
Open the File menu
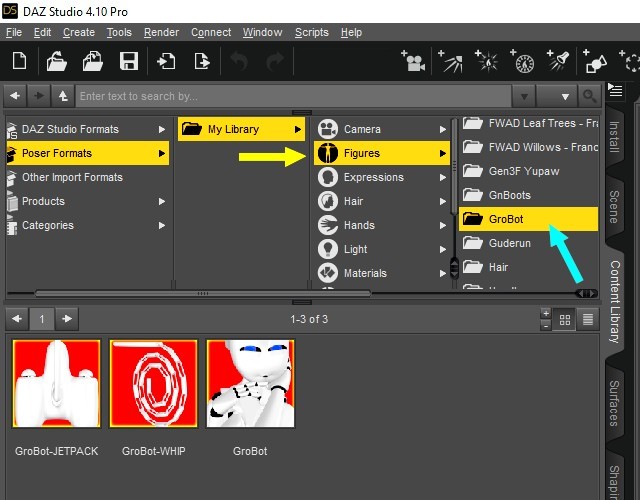tap(14, 32)
